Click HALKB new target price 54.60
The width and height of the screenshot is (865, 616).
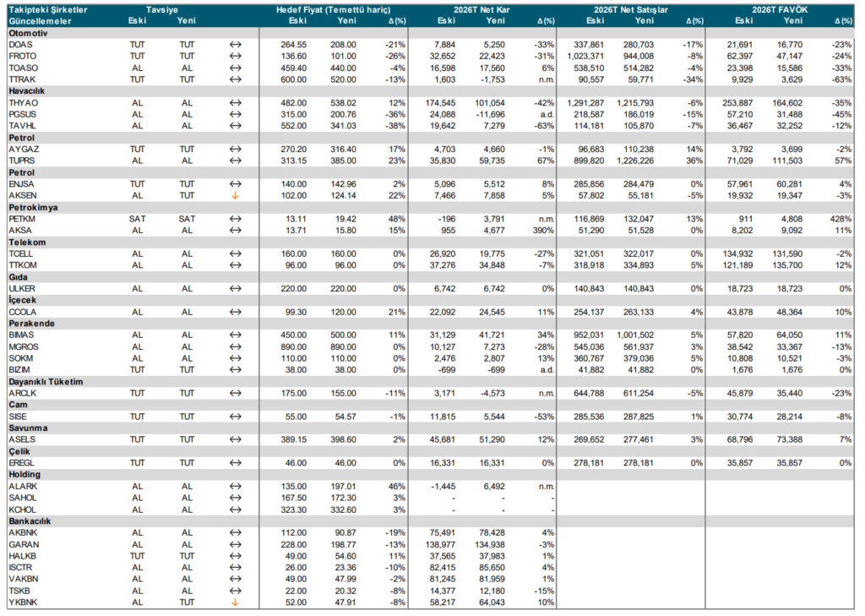(x=345, y=556)
